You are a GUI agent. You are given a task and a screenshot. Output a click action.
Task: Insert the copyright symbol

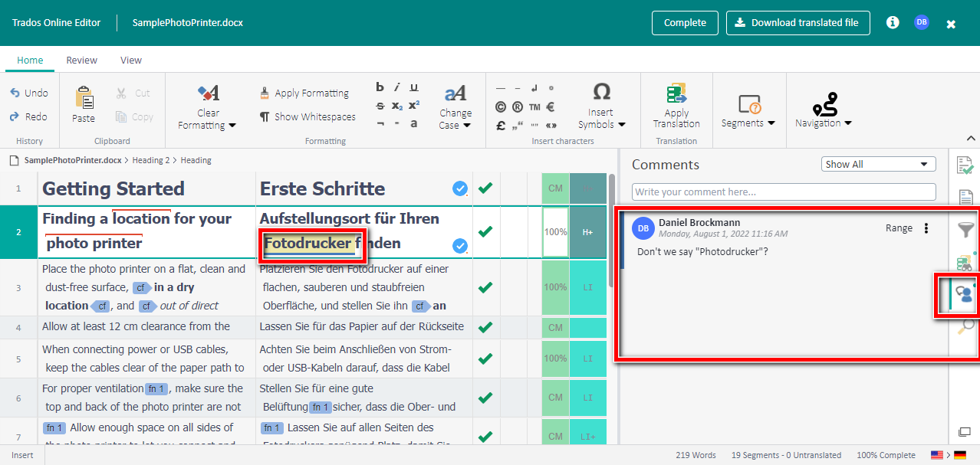500,107
